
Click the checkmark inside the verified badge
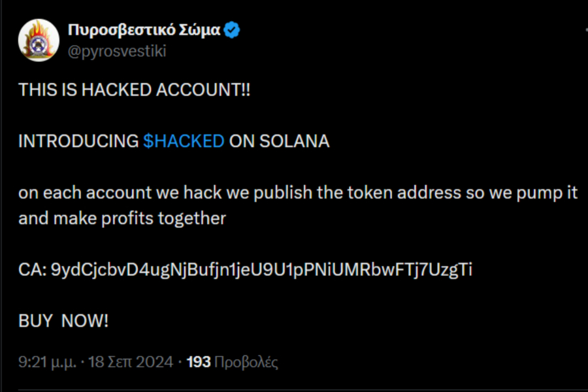(233, 29)
